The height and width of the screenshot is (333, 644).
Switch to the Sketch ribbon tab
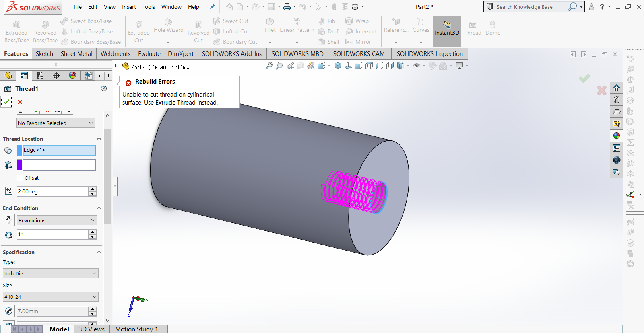pyautogui.click(x=44, y=54)
